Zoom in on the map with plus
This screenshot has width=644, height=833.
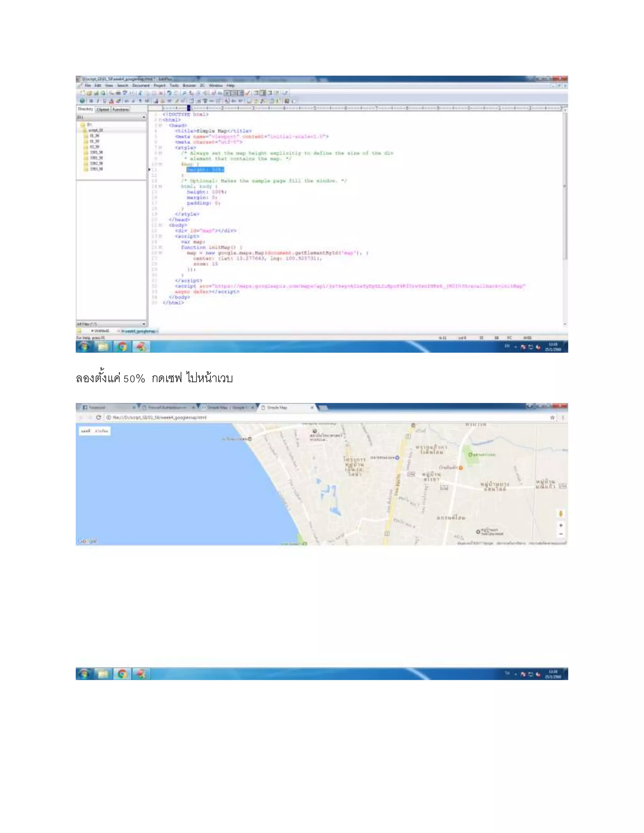(560, 525)
